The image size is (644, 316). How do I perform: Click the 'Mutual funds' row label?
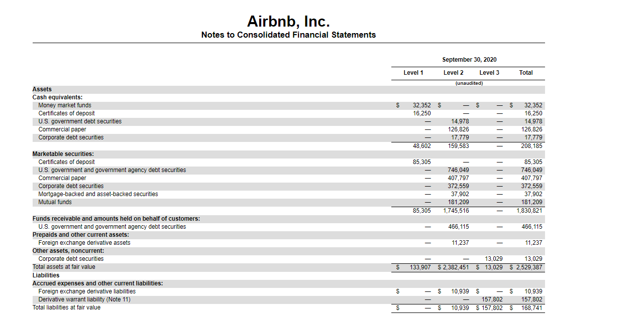[55, 202]
